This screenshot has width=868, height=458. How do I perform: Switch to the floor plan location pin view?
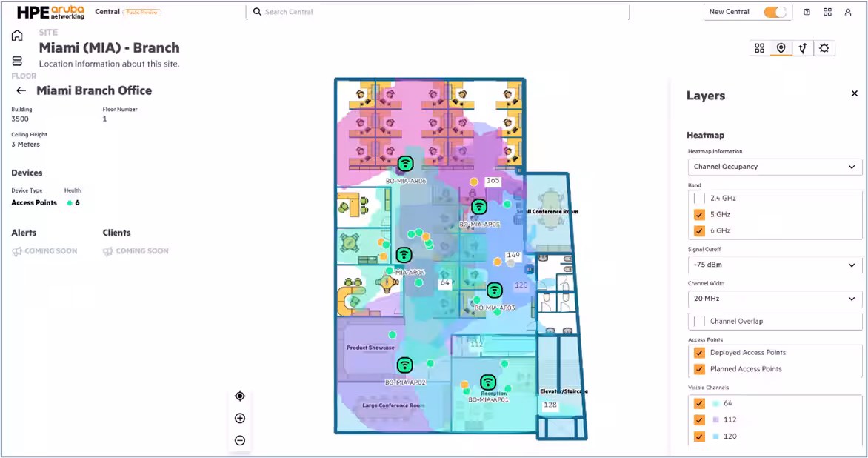click(x=781, y=48)
